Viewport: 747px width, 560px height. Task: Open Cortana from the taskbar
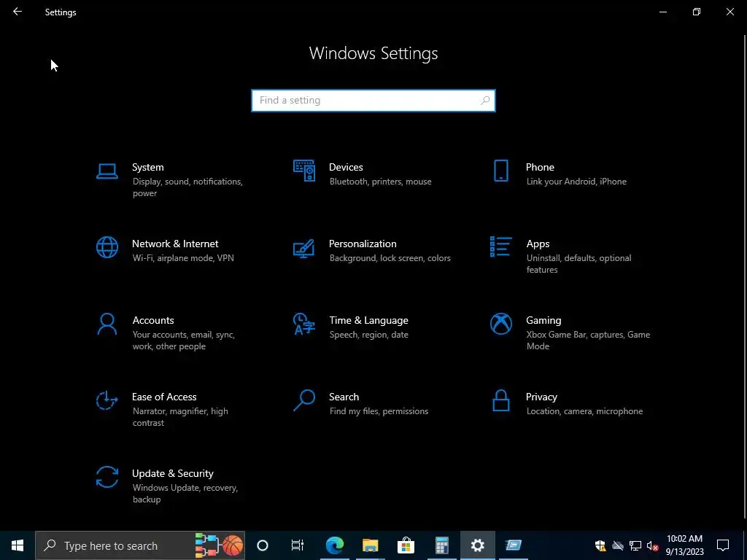(x=263, y=545)
